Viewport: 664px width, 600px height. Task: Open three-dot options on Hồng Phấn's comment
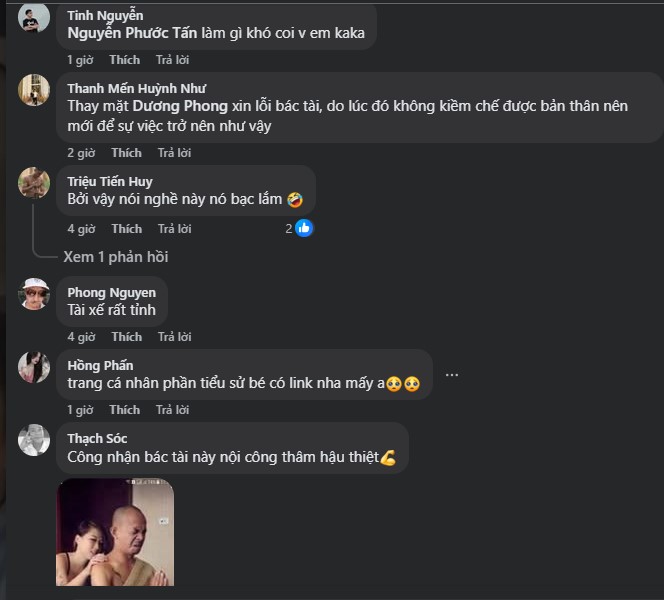[452, 375]
